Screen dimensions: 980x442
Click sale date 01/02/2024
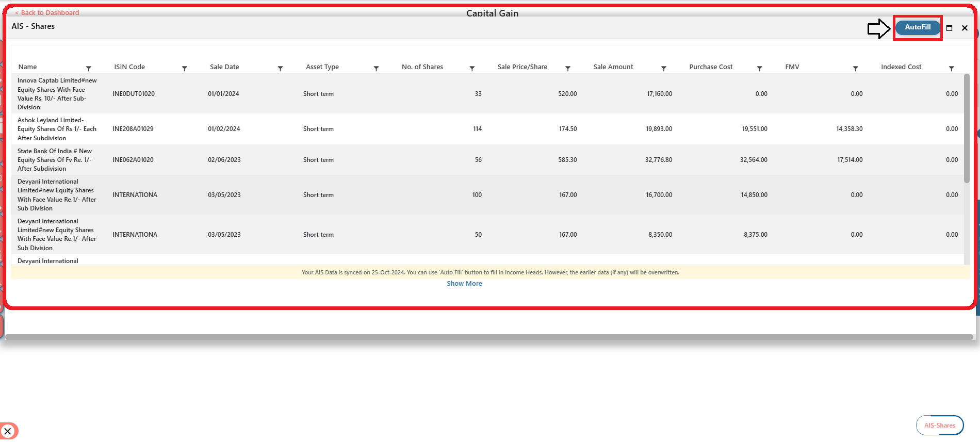(224, 129)
